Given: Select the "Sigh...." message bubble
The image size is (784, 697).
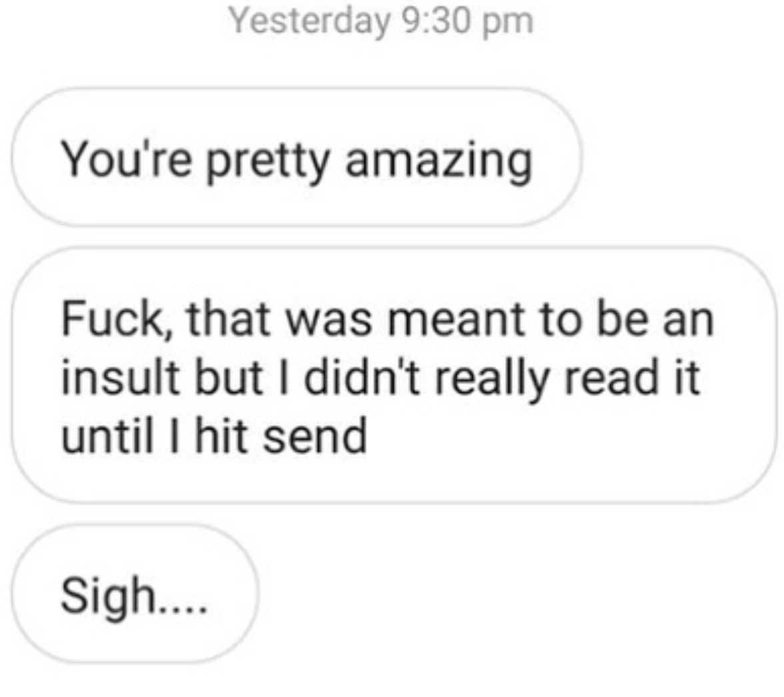Looking at the screenshot, I should tap(135, 594).
